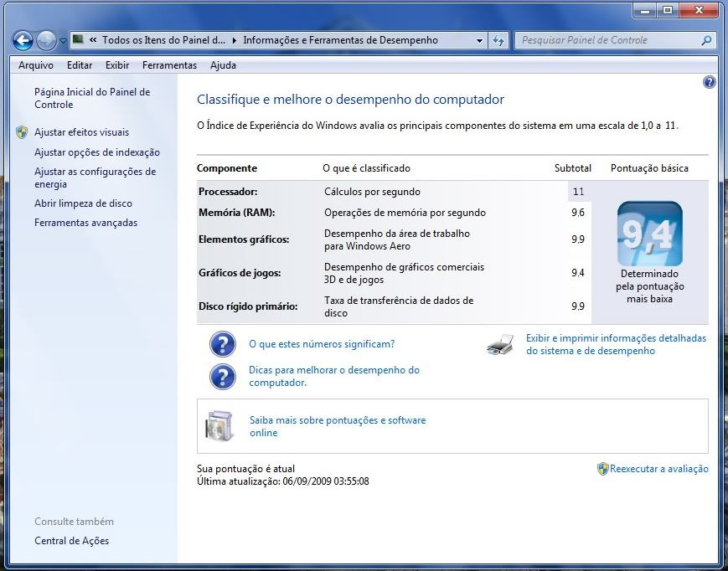Viewport: 728px width, 571px height.
Task: Open Ferramentas avançadas
Action: pos(86,223)
